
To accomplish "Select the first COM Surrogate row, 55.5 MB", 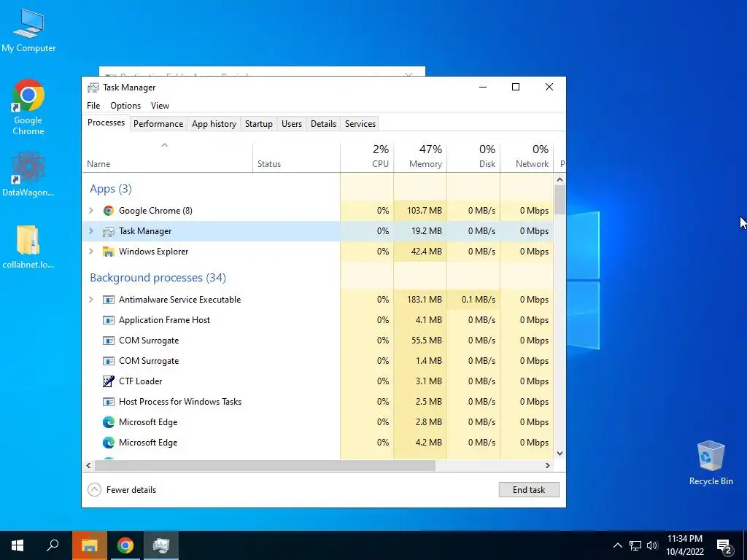I will [318, 341].
